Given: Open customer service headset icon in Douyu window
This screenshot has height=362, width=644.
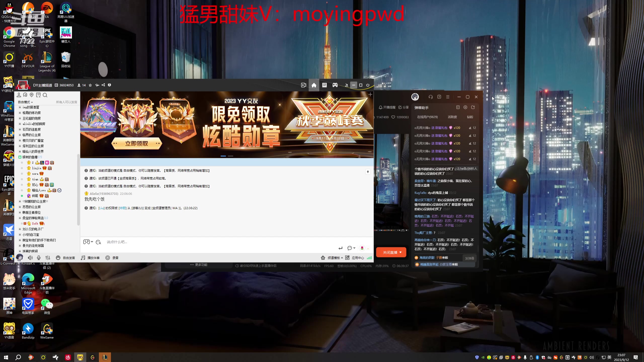Looking at the screenshot, I should (431, 97).
